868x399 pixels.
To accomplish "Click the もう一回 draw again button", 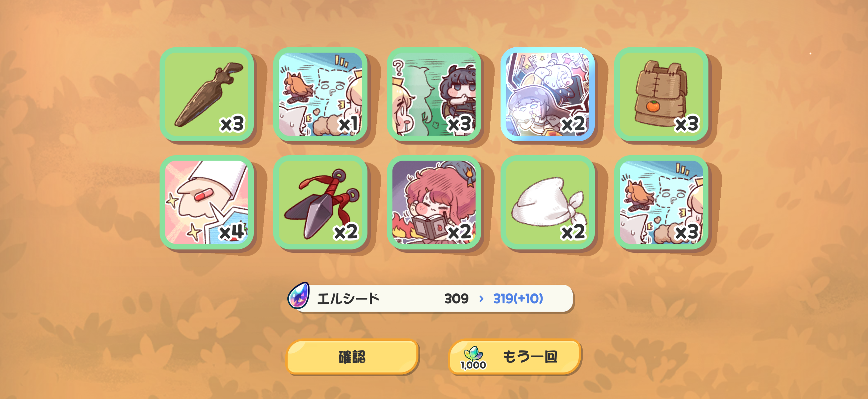I will click(x=514, y=357).
